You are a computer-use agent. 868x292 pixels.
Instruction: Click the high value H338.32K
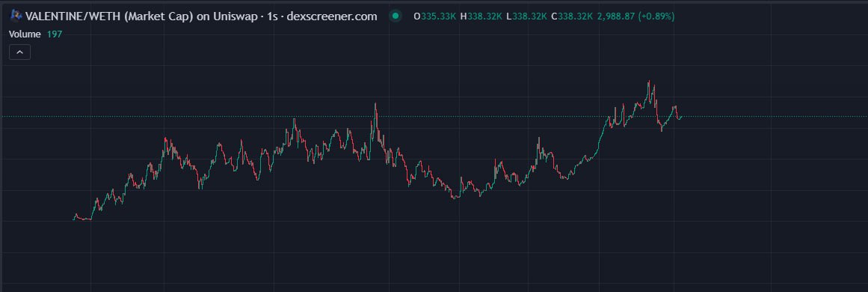481,16
